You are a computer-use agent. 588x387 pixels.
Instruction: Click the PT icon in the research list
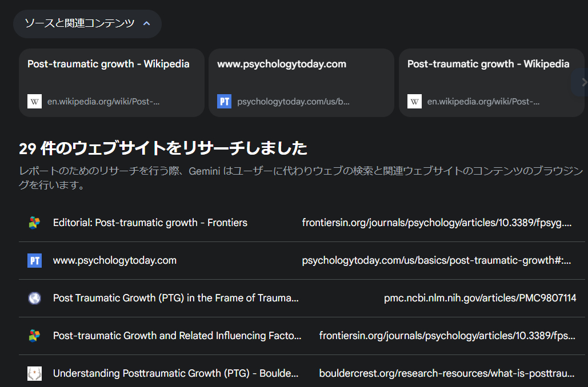tap(34, 260)
